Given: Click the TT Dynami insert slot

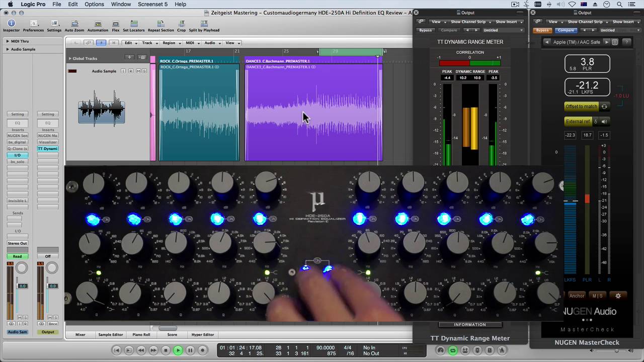Looking at the screenshot, I should pos(48,149).
